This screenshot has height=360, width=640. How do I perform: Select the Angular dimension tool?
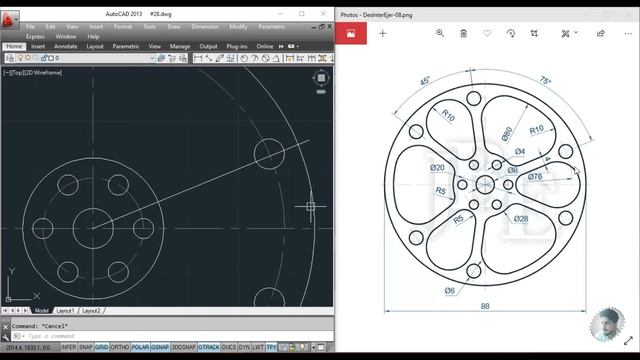click(x=276, y=58)
